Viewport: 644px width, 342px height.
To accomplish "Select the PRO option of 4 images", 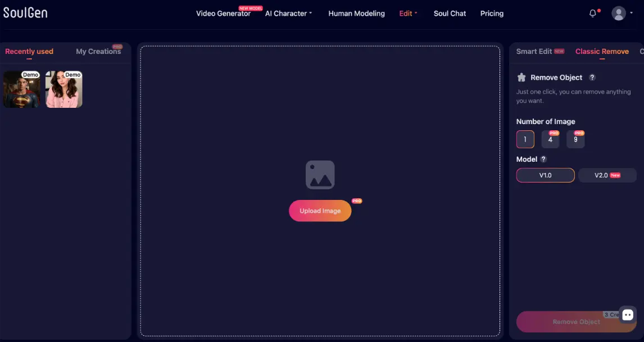I will pos(550,139).
